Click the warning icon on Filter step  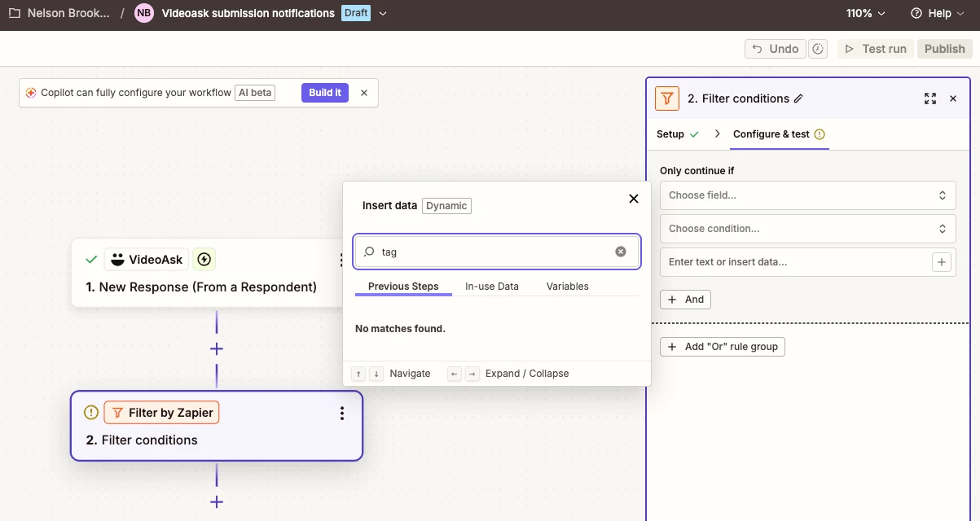(x=91, y=413)
